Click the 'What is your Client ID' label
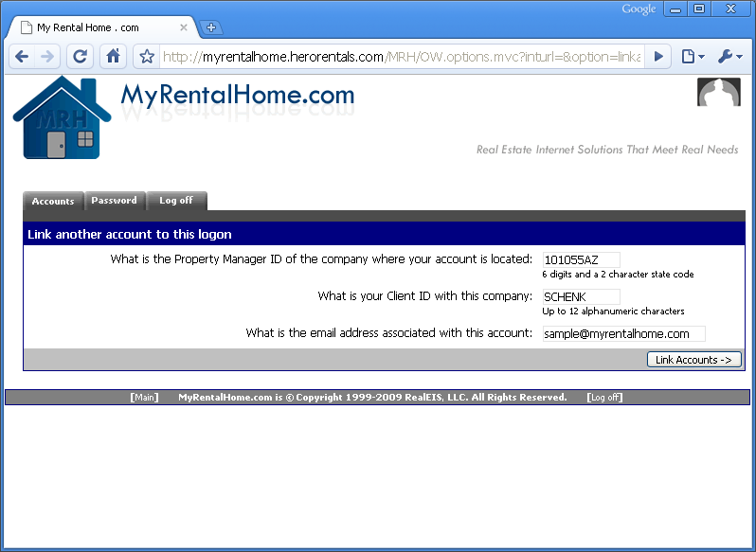756x552 pixels. [424, 295]
